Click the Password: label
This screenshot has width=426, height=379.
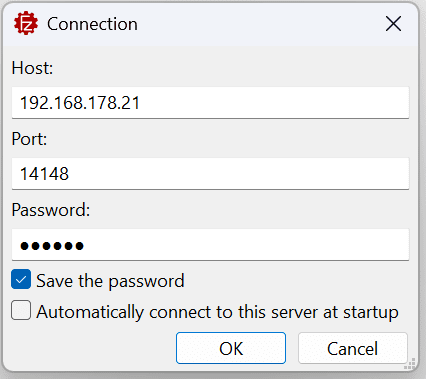coord(51,210)
